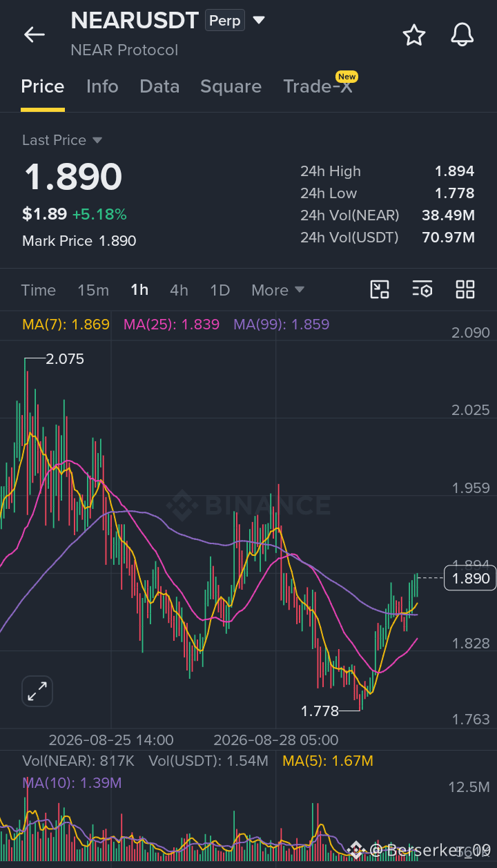Open the Square tab

click(x=231, y=86)
